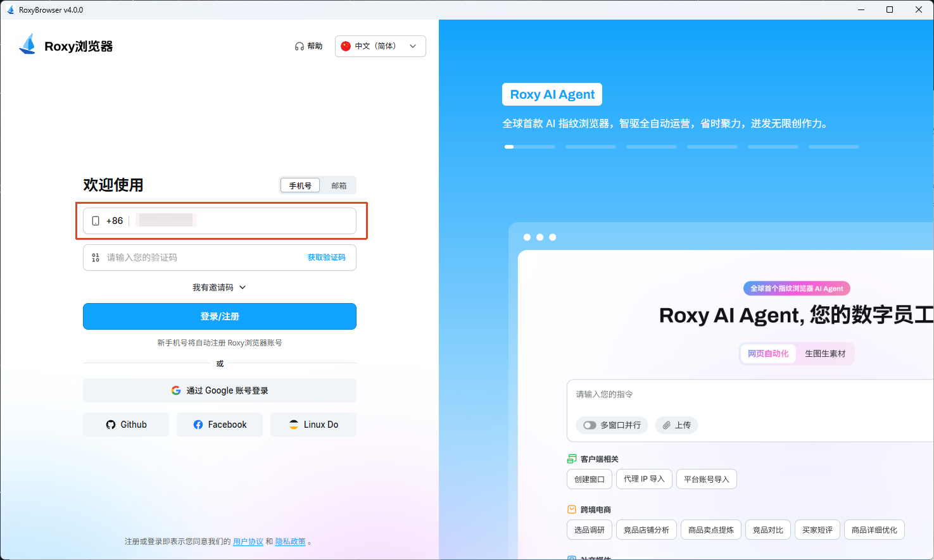Click the 代理 IP 导入 chip
934x560 pixels.
[x=644, y=479]
